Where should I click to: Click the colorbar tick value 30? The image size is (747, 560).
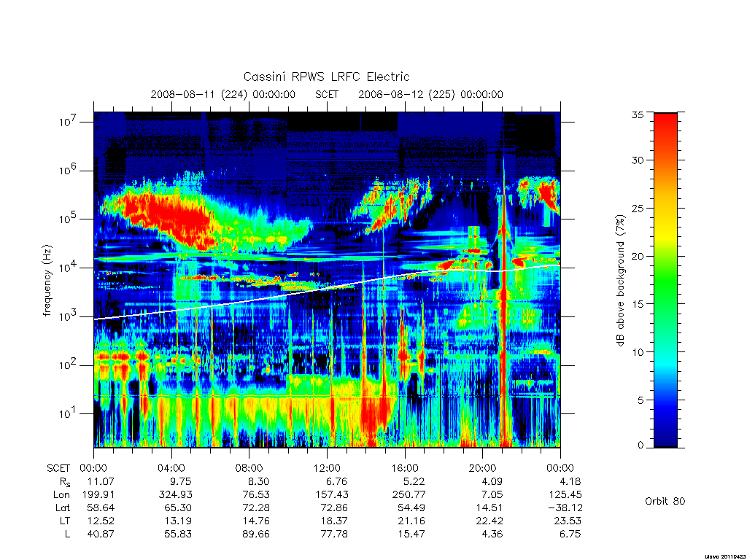[x=638, y=160]
